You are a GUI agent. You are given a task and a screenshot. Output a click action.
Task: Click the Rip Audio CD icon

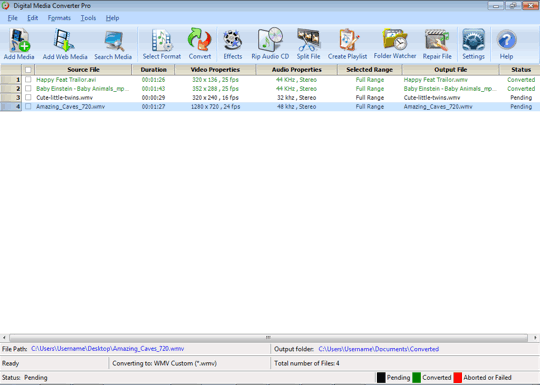pos(270,44)
